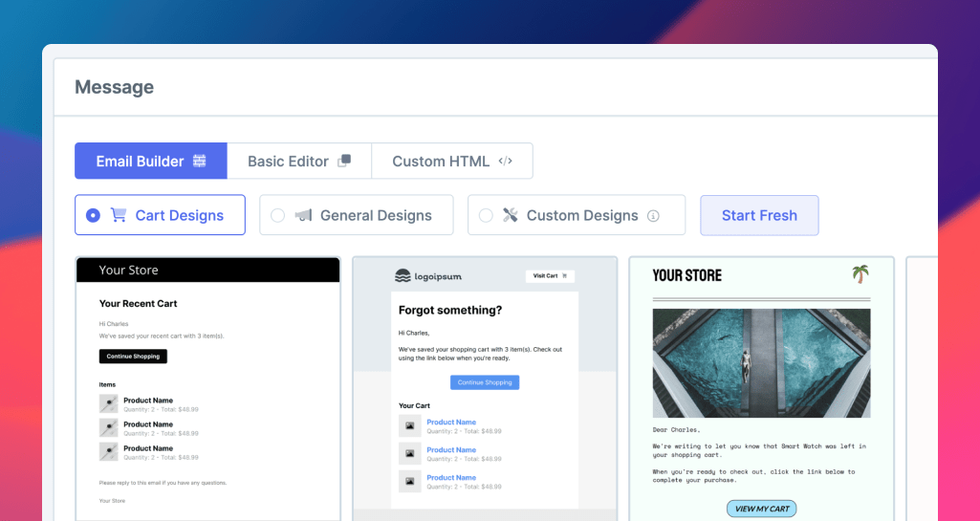Click the second product thumbnail under Items
Screen dimensions: 980x521
tap(109, 427)
